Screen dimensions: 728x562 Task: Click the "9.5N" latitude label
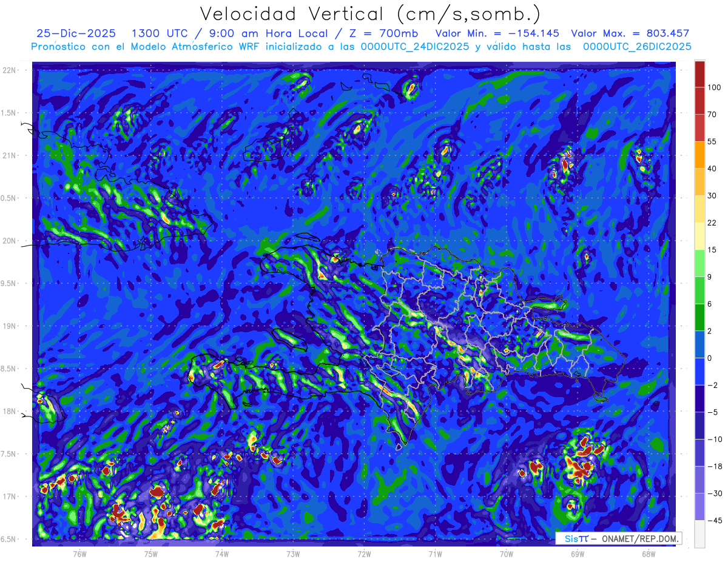coord(9,284)
